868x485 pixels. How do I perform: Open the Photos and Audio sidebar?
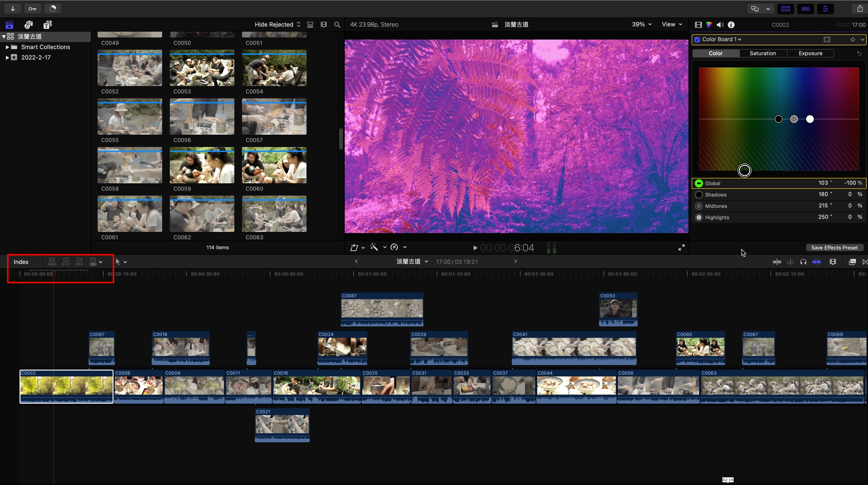[29, 25]
